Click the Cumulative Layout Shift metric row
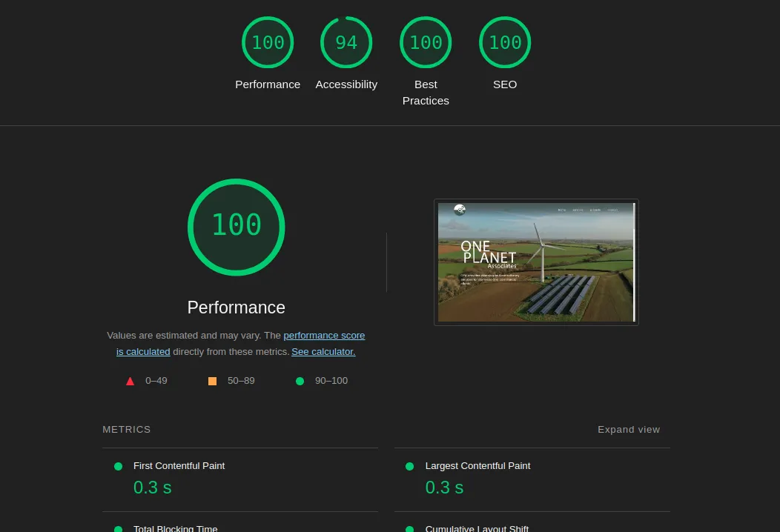This screenshot has width=780, height=532. [x=477, y=528]
